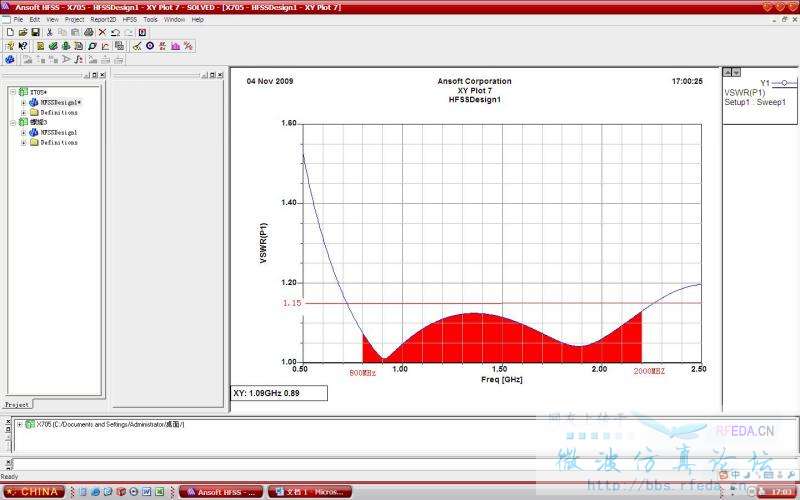Click the VSWR(P1) Y-axis label
The width and height of the screenshot is (800, 500).
click(263, 243)
